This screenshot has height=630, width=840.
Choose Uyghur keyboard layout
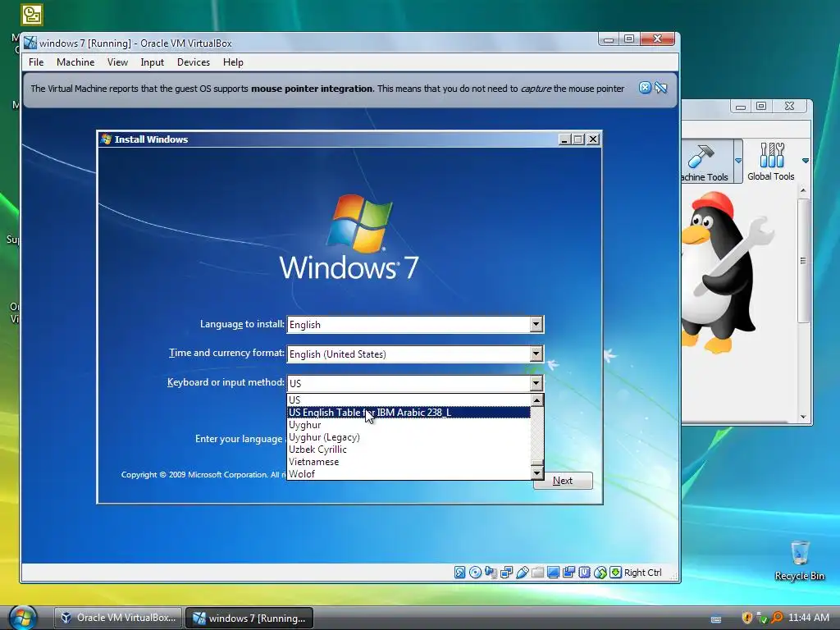point(409,425)
